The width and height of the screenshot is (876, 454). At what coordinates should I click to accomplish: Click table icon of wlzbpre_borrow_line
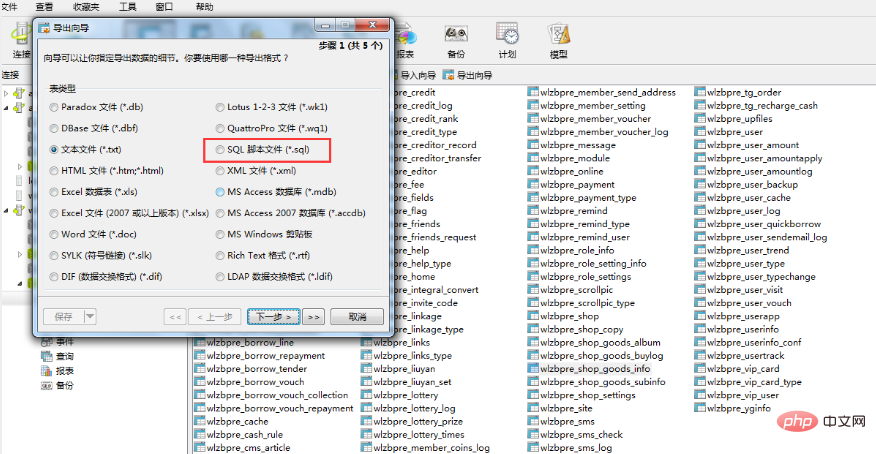[x=199, y=342]
